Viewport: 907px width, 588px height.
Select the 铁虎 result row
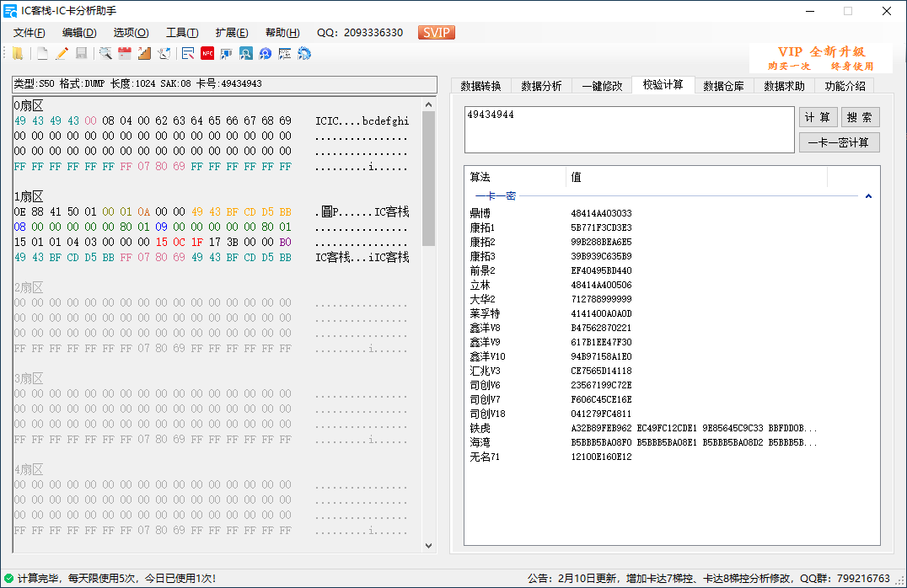(x=672, y=429)
